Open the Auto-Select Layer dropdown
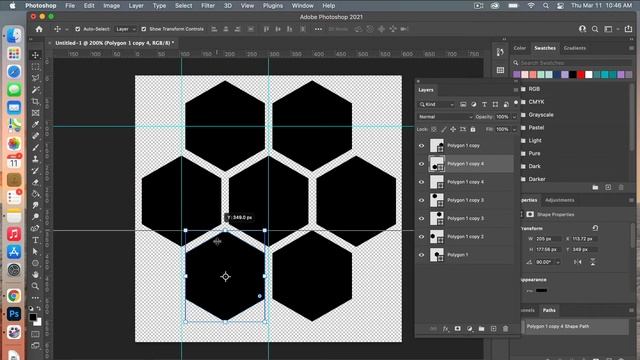Image resolution: width=640 pixels, height=360 pixels. coord(126,29)
